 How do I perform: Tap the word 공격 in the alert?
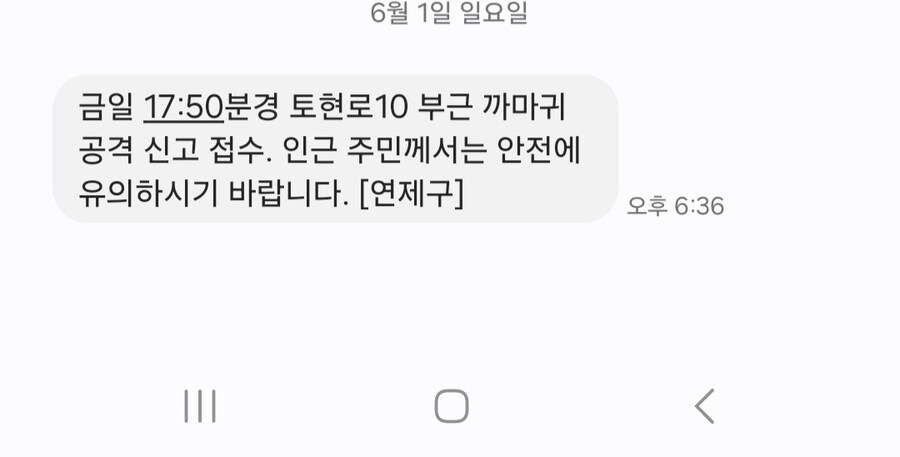(x=106, y=150)
